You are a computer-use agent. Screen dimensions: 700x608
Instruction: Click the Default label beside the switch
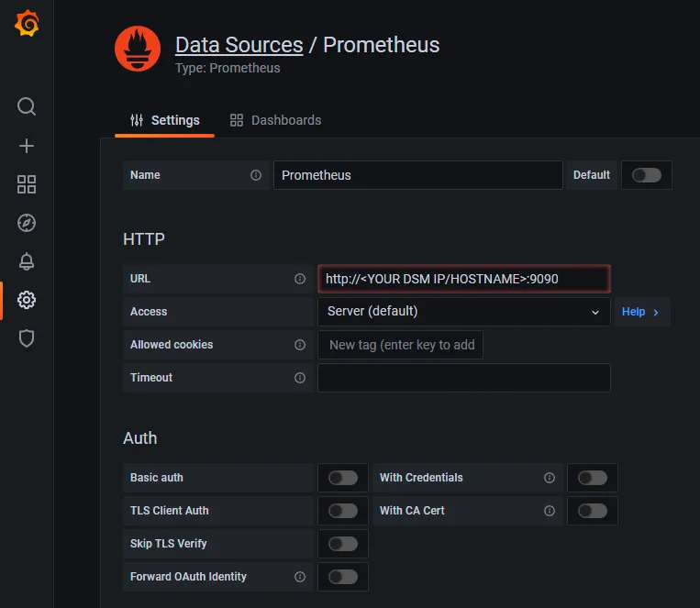click(x=592, y=175)
